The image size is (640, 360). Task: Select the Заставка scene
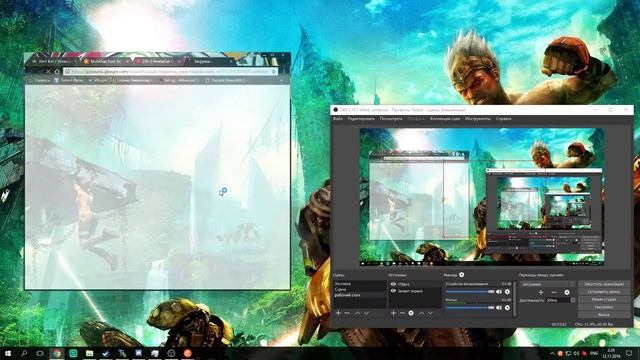point(359,284)
